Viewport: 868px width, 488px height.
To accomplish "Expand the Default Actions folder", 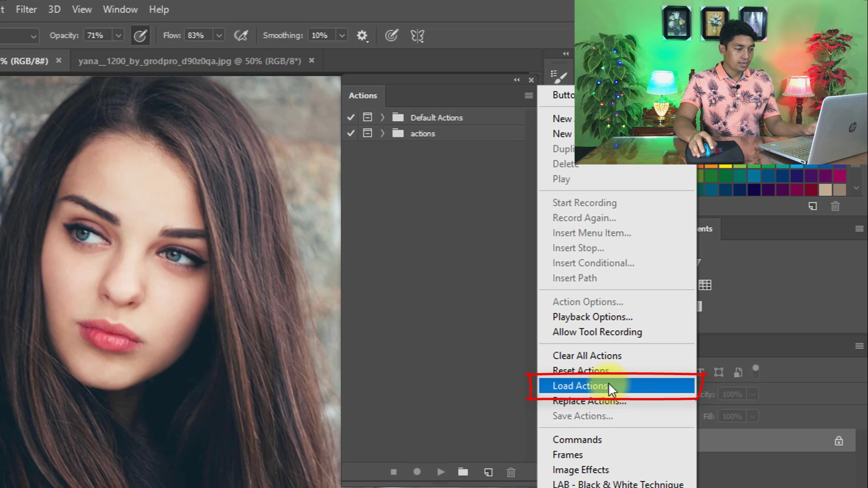I will pyautogui.click(x=382, y=117).
